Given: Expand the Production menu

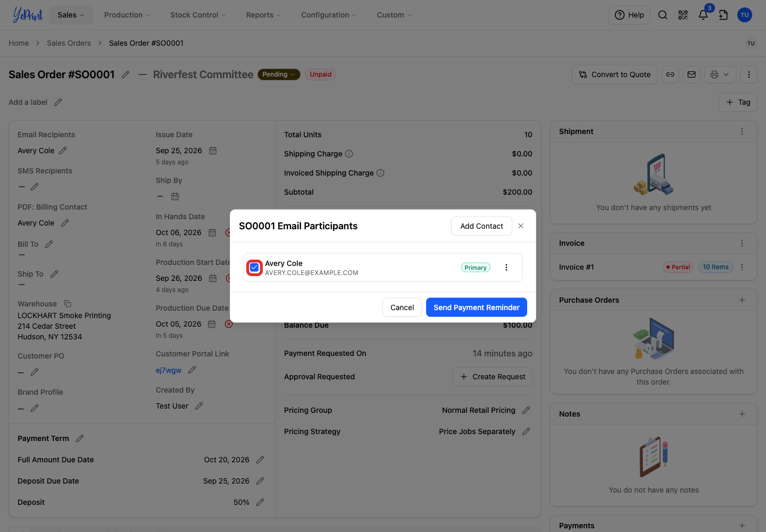Looking at the screenshot, I should pos(127,15).
